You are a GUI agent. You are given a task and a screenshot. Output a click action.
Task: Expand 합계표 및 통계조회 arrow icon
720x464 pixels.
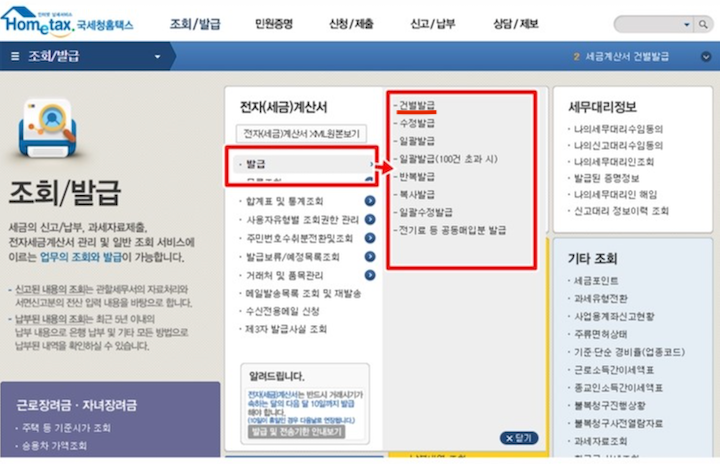click(370, 201)
